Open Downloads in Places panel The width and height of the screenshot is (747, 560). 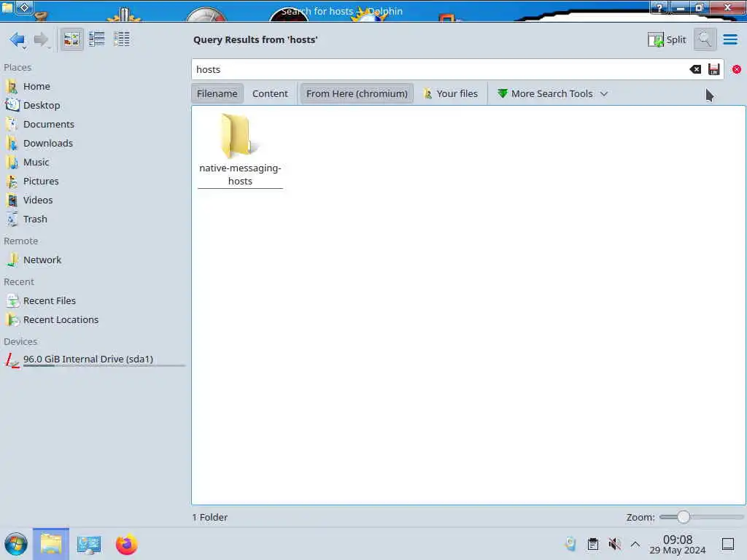[47, 144]
